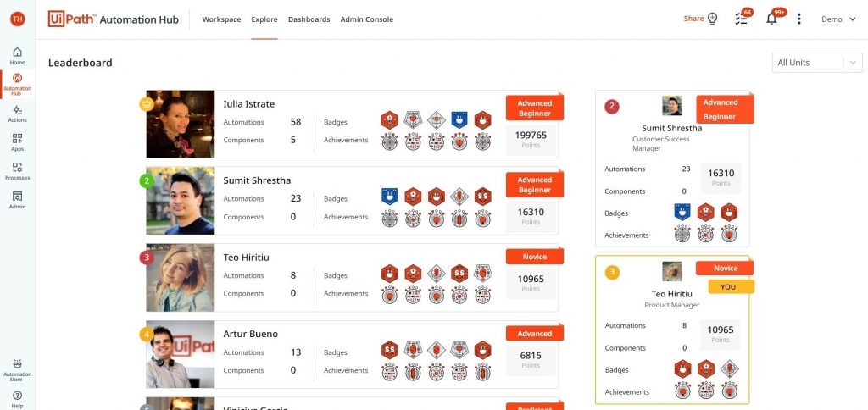
Task: Select Automation Hub in the sidebar
Action: point(17,84)
